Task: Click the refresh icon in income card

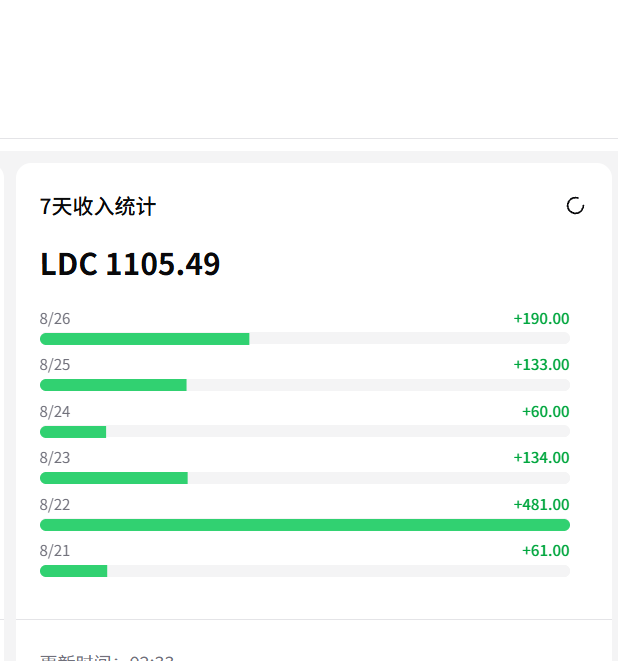Action: pos(575,206)
